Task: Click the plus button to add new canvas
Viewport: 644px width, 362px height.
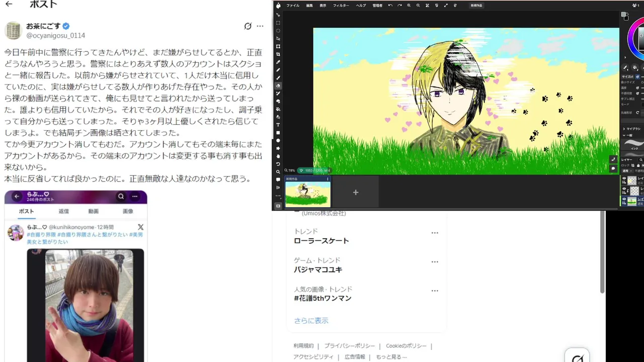Action: click(x=356, y=192)
